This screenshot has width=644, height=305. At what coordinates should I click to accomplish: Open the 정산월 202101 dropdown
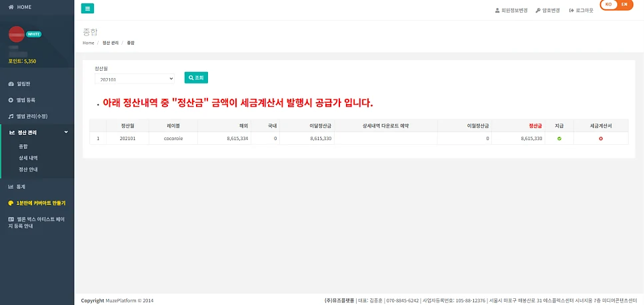coord(135,79)
